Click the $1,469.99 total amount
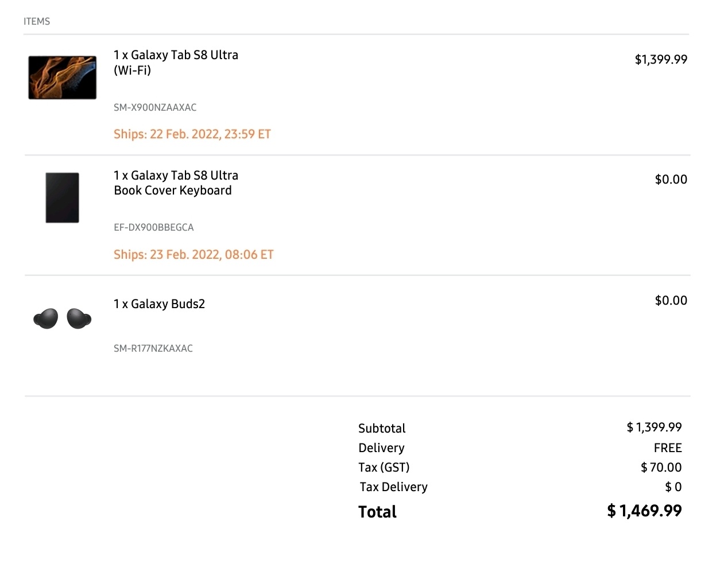The width and height of the screenshot is (728, 564). click(x=644, y=511)
